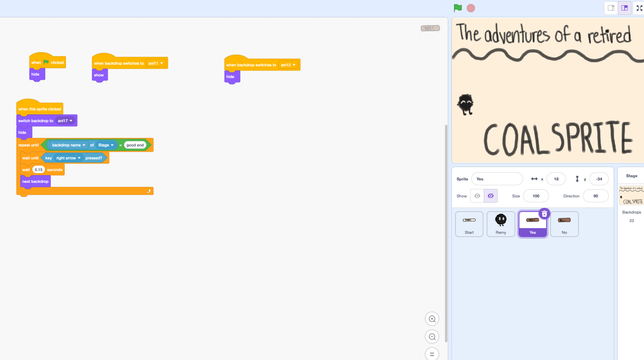
Task: Edit the sprite y position field
Action: click(x=599, y=179)
